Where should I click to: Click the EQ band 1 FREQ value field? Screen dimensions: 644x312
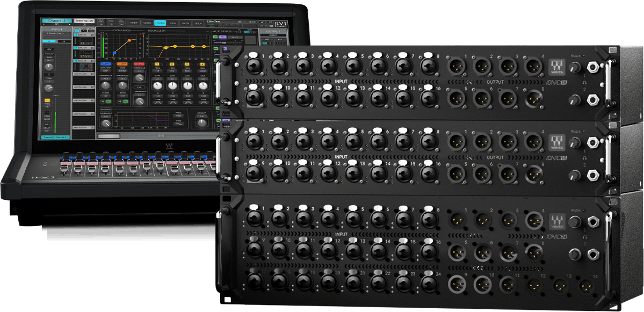tap(157, 71)
